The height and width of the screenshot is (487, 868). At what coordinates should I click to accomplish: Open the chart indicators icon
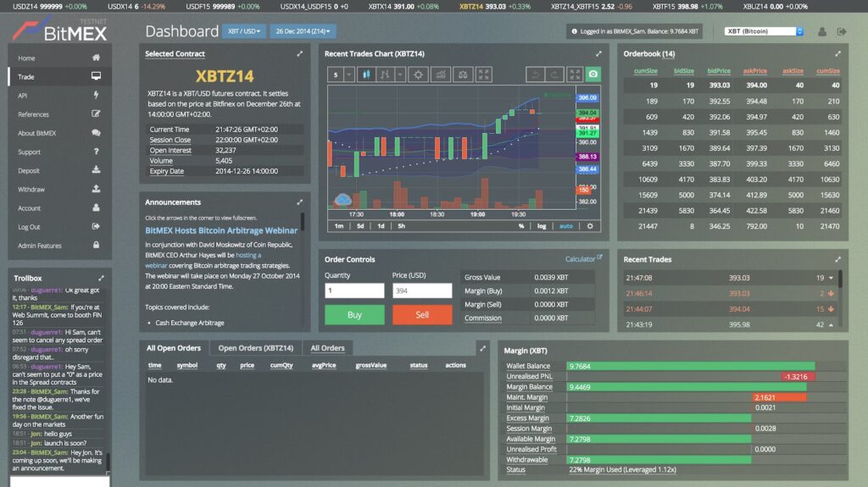441,75
